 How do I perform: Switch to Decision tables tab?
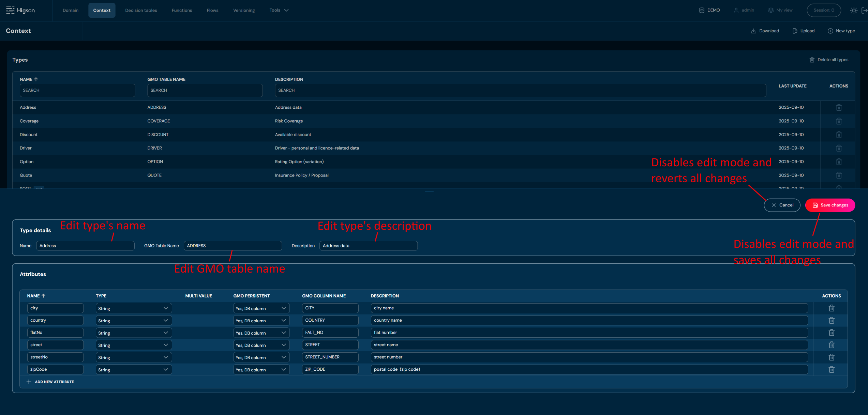(141, 10)
